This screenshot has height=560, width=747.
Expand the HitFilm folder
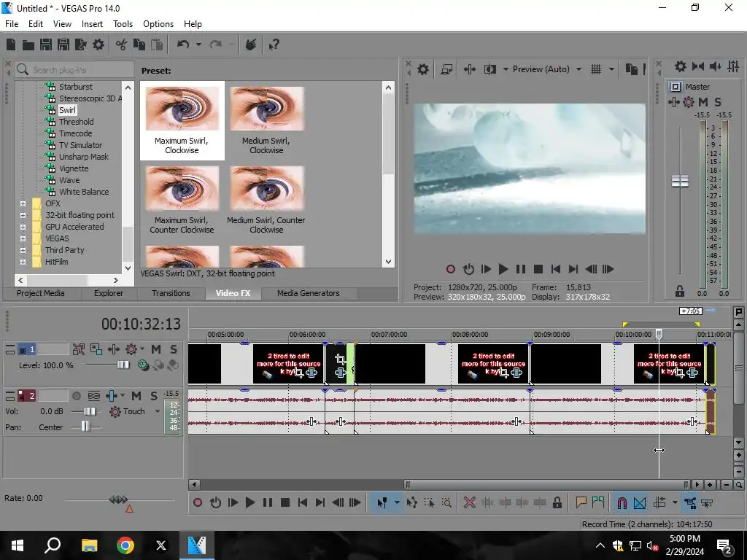[23, 262]
